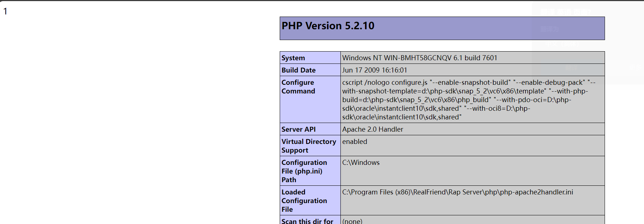Screen dimensions: 644x224
Task: Click the Windows NT system value cell
Action: pos(420,58)
